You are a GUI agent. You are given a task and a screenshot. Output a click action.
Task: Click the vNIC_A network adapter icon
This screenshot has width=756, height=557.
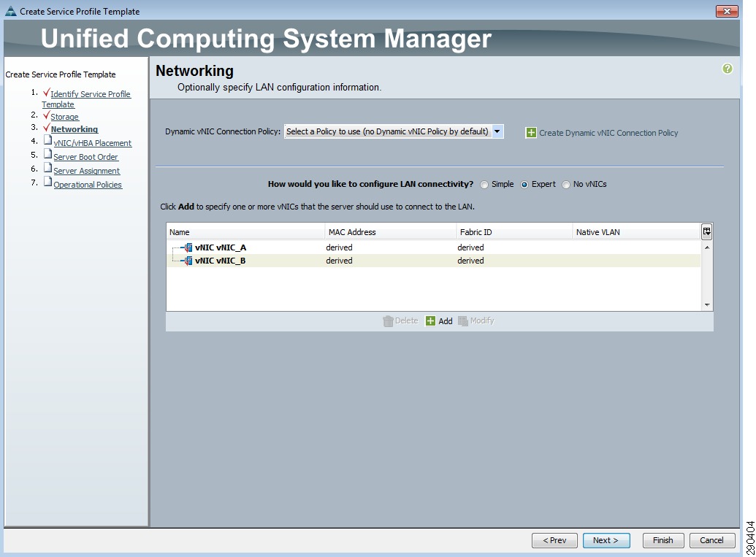(x=187, y=247)
